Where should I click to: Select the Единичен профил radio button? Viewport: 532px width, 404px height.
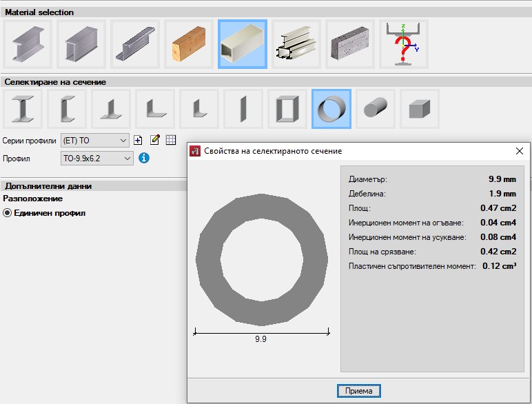coord(7,213)
